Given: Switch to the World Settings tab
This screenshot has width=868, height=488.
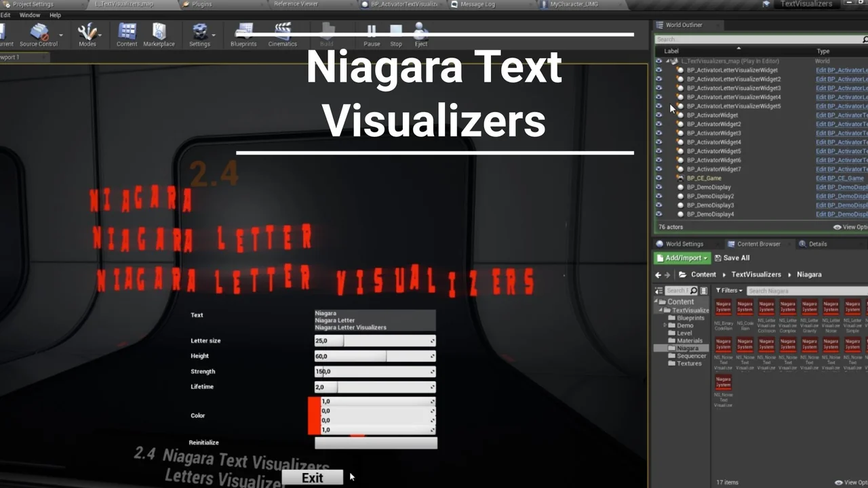Looking at the screenshot, I should [684, 244].
